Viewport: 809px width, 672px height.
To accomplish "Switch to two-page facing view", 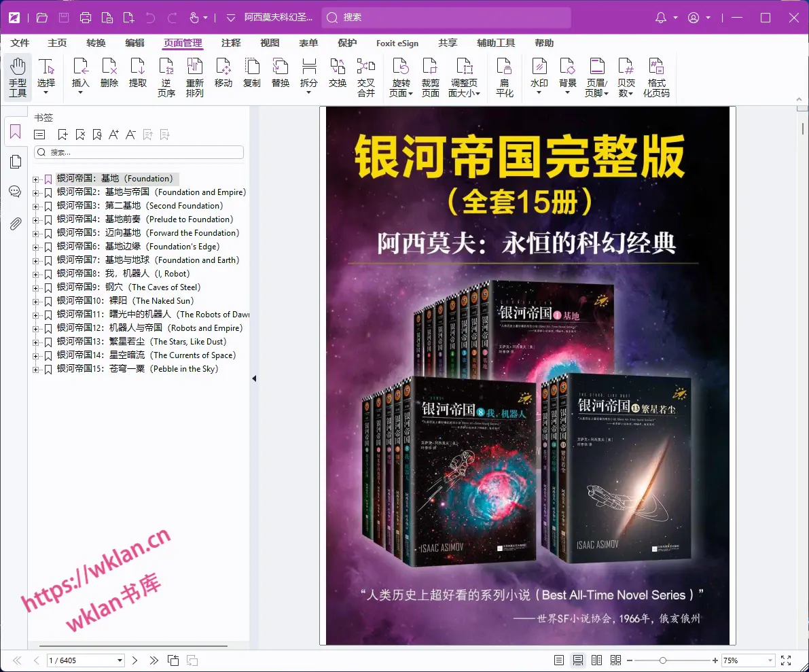I will (x=596, y=660).
